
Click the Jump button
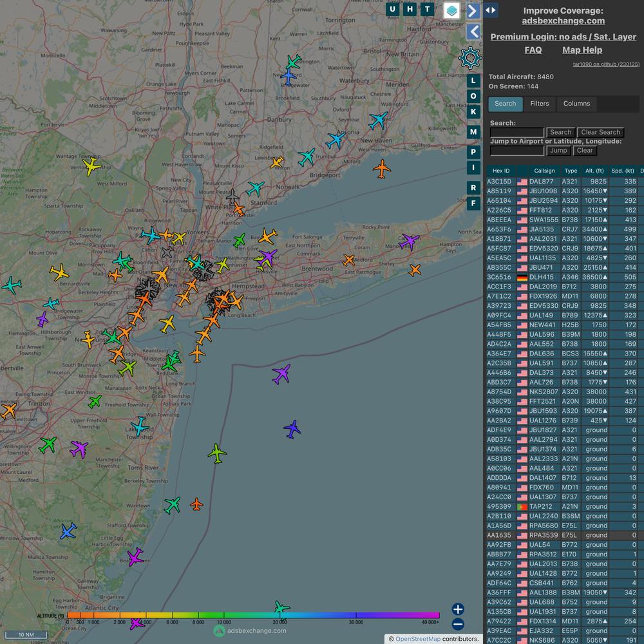[x=558, y=151]
